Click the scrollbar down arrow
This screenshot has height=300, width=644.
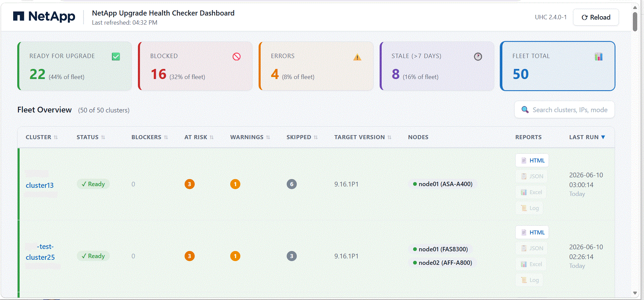[635, 293]
